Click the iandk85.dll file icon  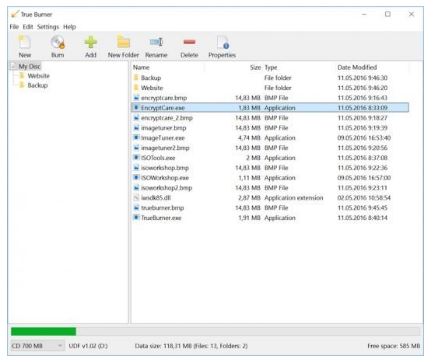tap(136, 198)
